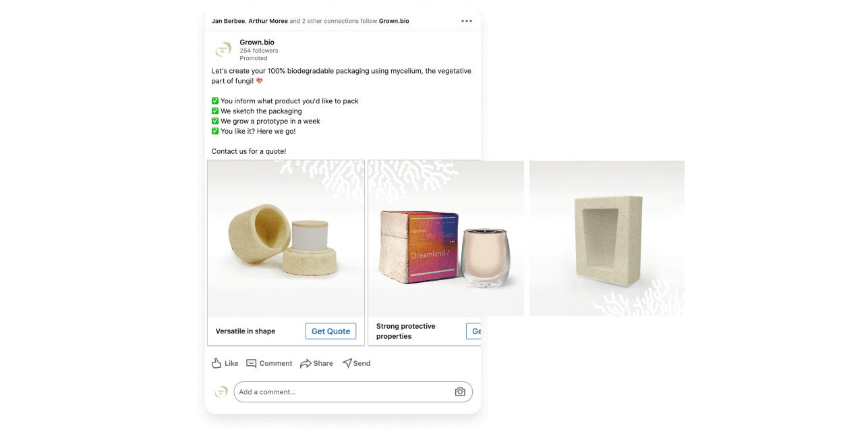The width and height of the screenshot is (868, 434).
Task: Open the Grown.bio company name link
Action: pos(257,42)
